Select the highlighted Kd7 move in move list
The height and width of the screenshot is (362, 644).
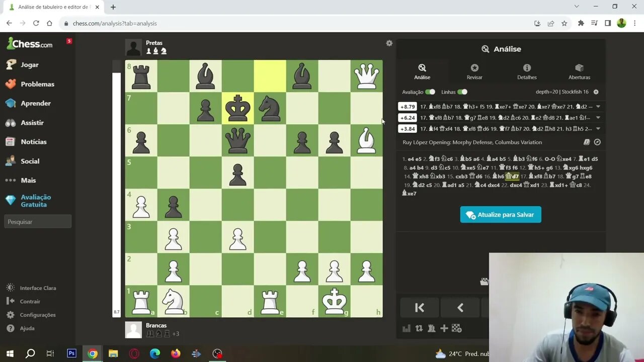click(512, 176)
